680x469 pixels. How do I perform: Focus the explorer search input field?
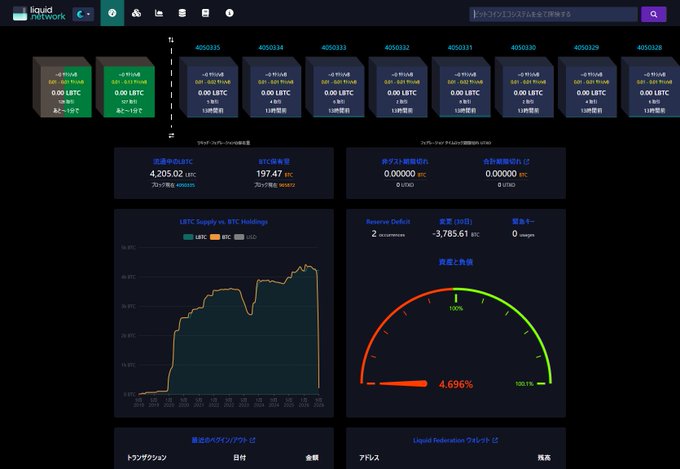[553, 14]
